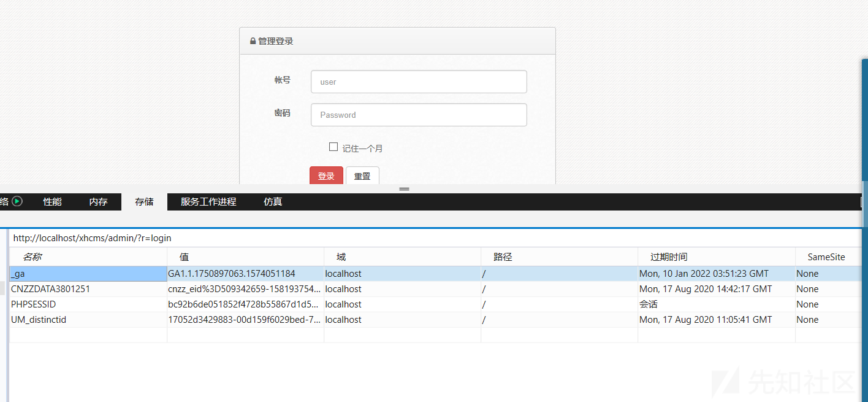Select the 存储 tab

coord(144,201)
